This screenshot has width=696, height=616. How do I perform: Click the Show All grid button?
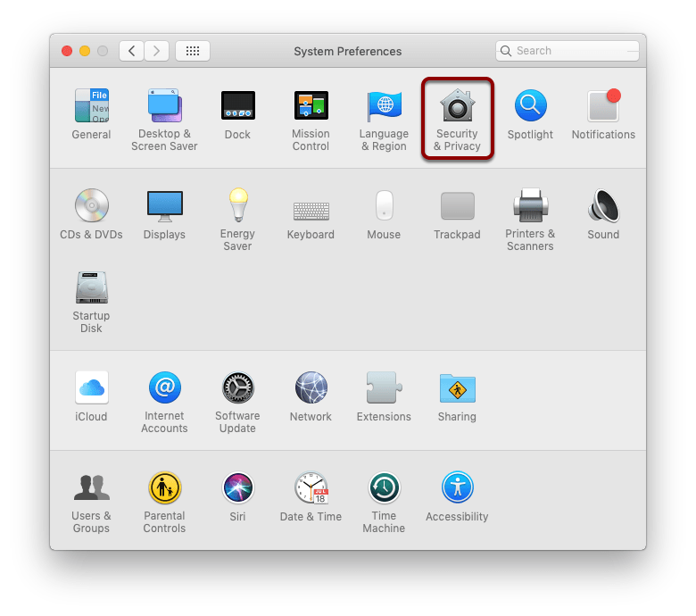193,51
